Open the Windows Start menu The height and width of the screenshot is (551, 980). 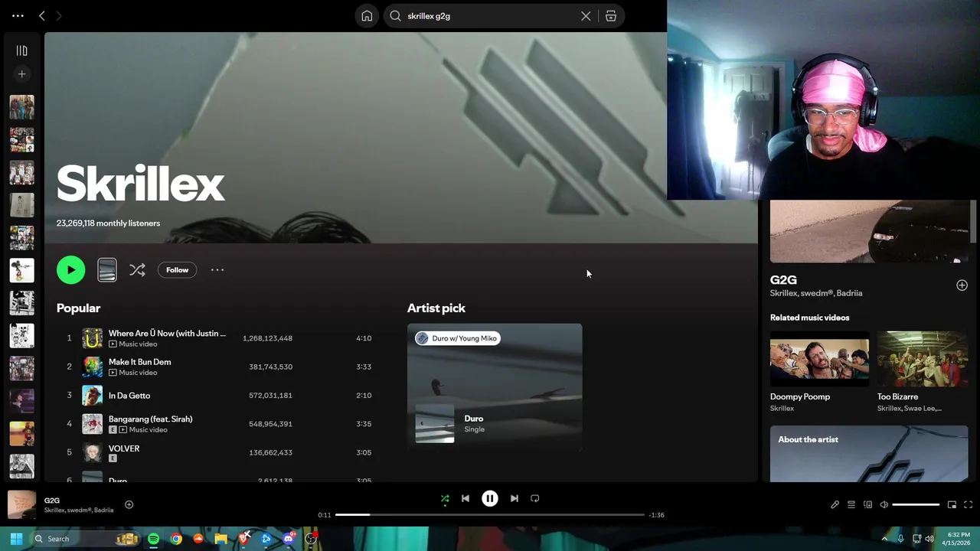pyautogui.click(x=16, y=539)
